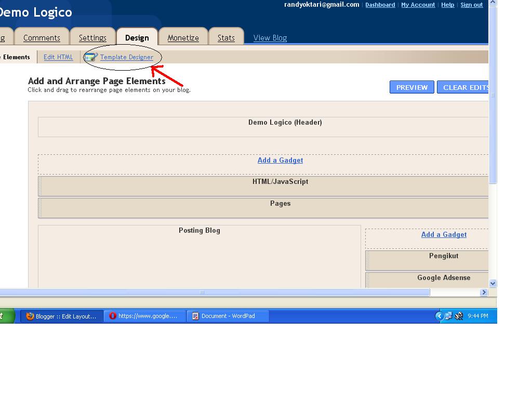Image resolution: width=532 pixels, height=399 pixels.
Task: Switch to the Monetize tab
Action: coord(183,37)
